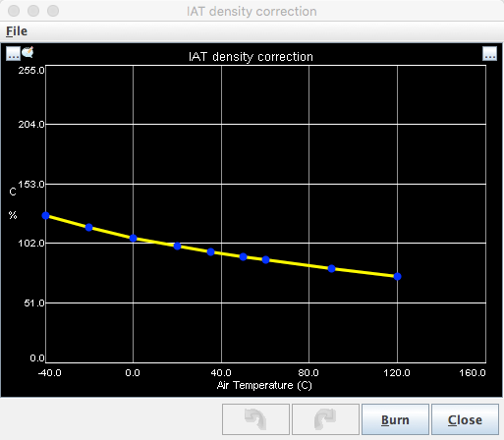Select the curve point near 20 C
This screenshot has height=440, width=504.
[x=177, y=246]
